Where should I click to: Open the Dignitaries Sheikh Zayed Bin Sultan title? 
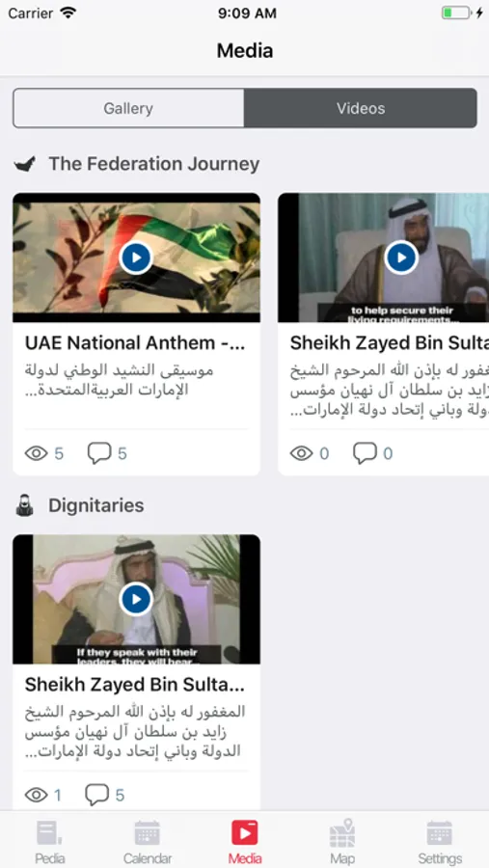135,685
